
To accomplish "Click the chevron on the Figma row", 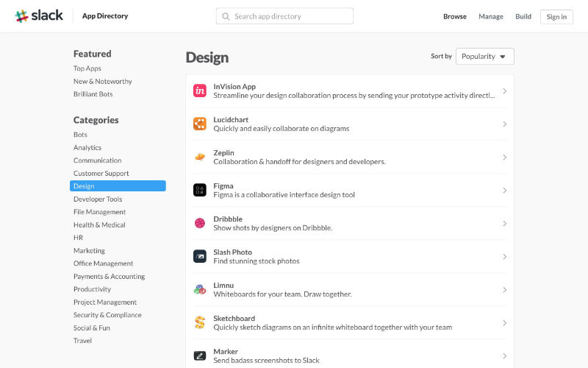I will pos(505,191).
